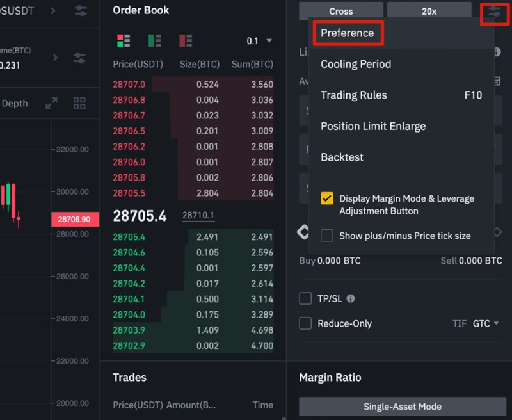Click the trade settings icon beside 20x

tap(495, 12)
